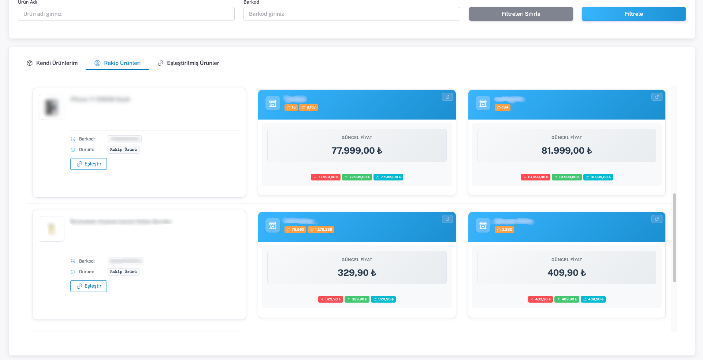703x360 pixels.
Task: Click the Filtreleri Sıfırla button
Action: click(521, 14)
